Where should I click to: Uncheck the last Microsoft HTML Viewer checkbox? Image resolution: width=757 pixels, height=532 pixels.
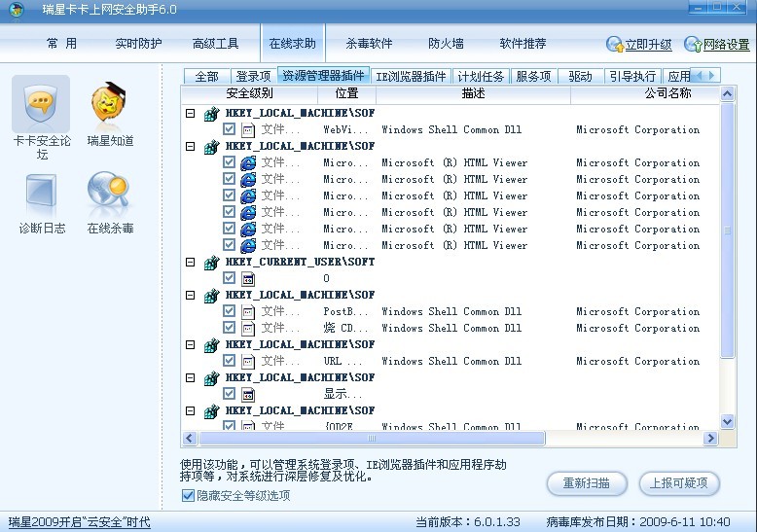point(230,245)
